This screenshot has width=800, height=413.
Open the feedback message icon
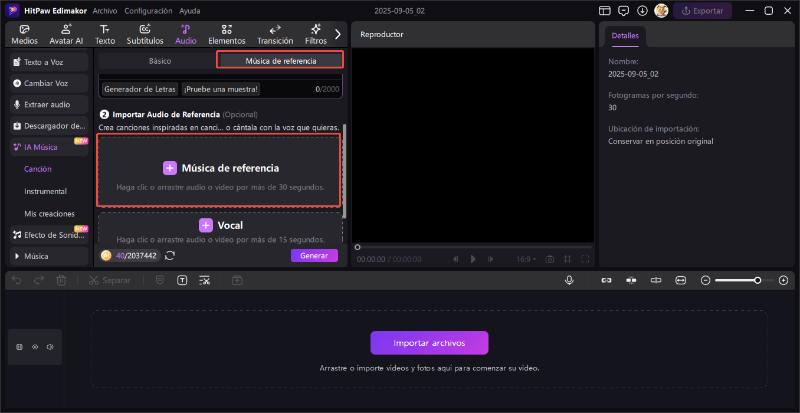click(623, 11)
